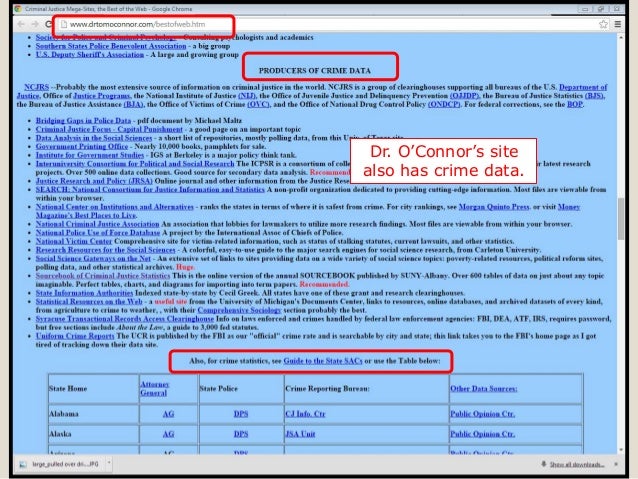Open Syracuse Transactional Records Access Clearinghouse link
Screen dimensions: 638x479
(x=125, y=319)
